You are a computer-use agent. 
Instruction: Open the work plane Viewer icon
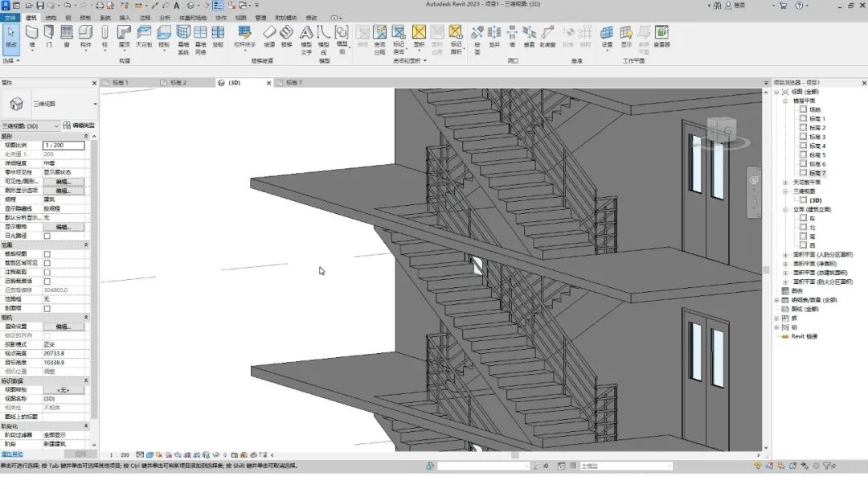(661, 36)
